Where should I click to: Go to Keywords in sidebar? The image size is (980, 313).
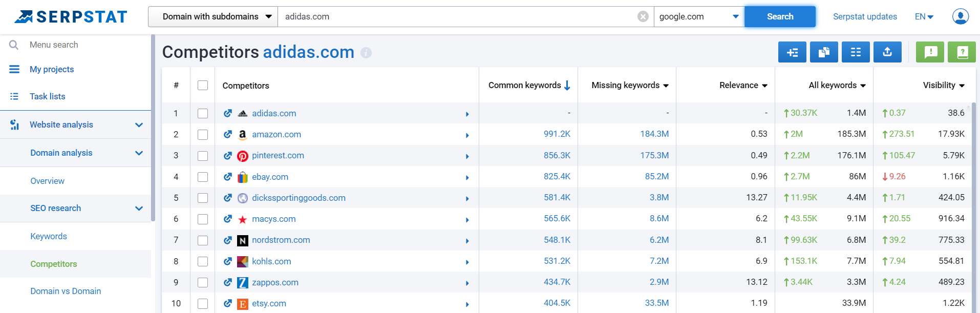coord(49,236)
